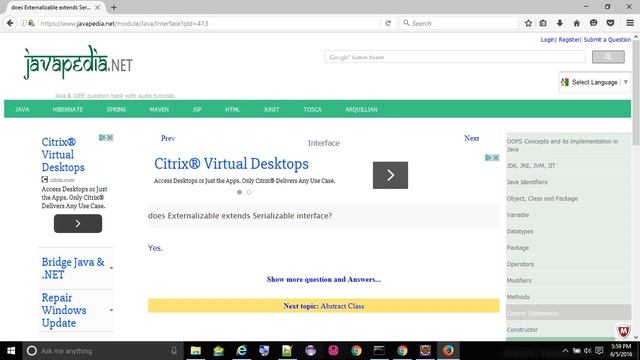Viewport: 640px width, 360px height.
Task: Open the SPRING menu item
Action: 116,109
